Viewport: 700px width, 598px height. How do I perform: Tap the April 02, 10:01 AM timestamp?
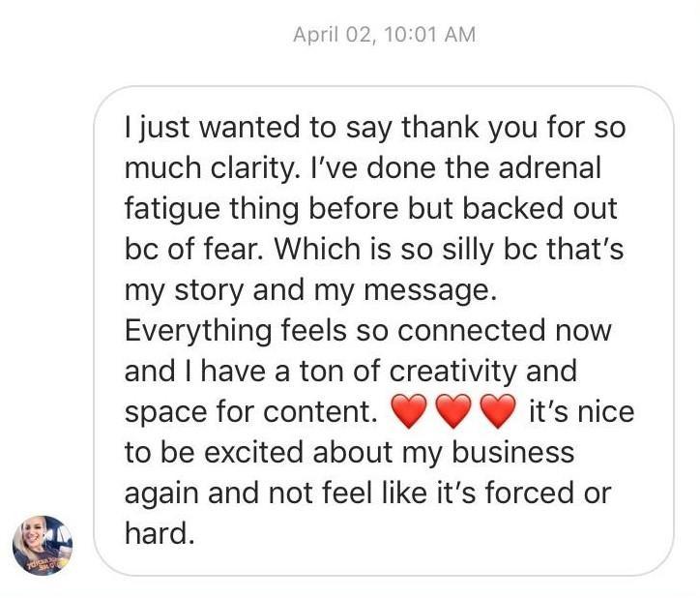pos(385,35)
